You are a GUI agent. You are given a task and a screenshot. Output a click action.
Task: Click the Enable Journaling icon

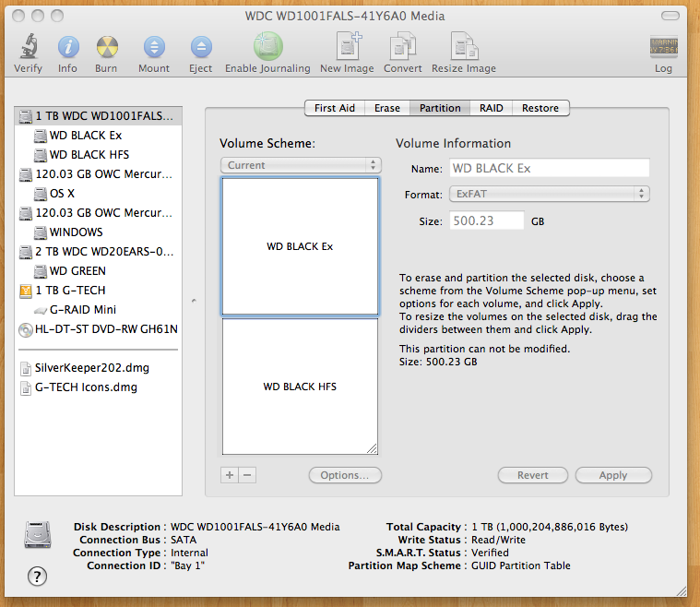267,46
